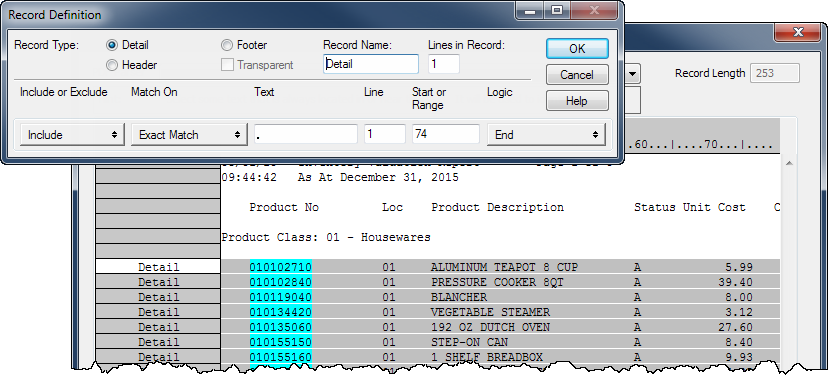Select product number 010102840
828x378 pixels.
click(281, 282)
